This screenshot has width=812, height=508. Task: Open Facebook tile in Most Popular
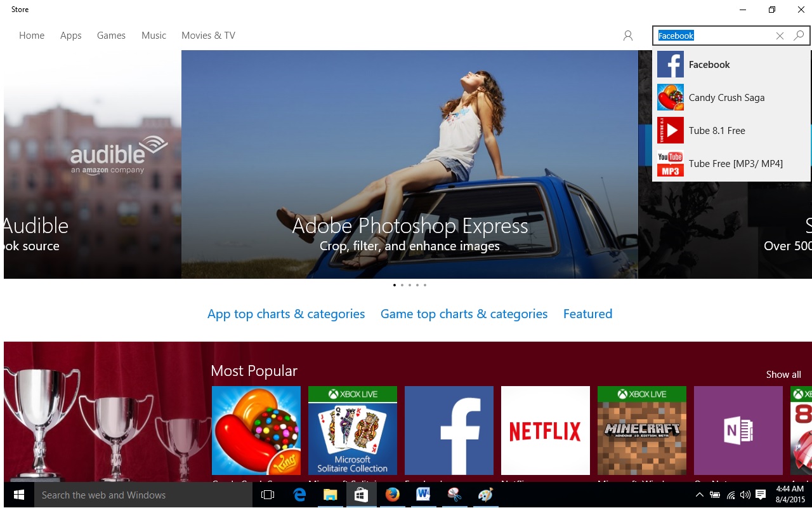pyautogui.click(x=449, y=431)
